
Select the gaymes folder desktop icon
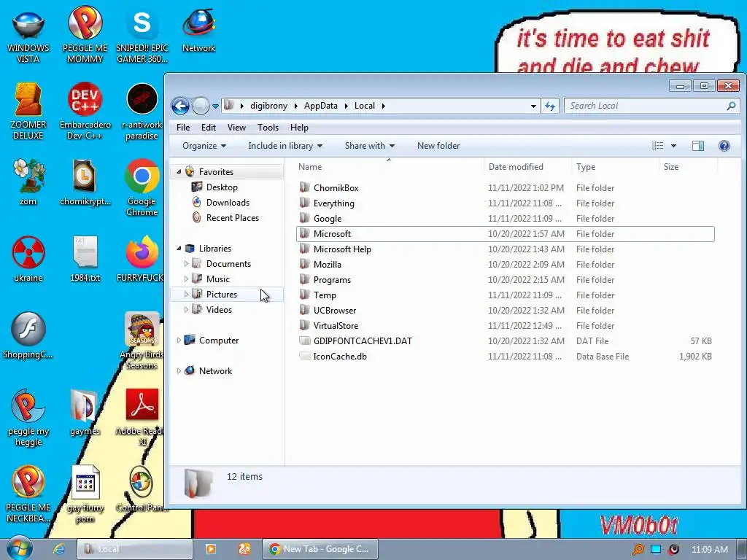click(85, 413)
